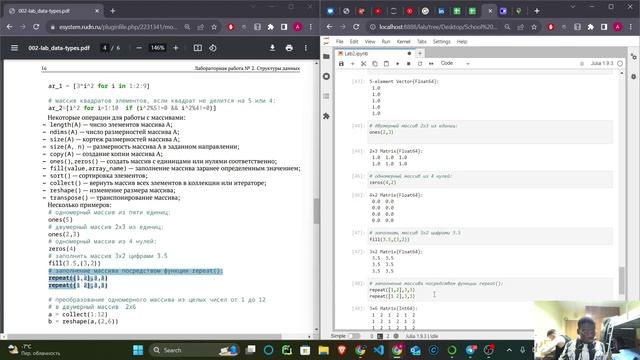The image size is (640, 360).
Task: Insert a new cell below in notebook
Action: click(x=352, y=64)
